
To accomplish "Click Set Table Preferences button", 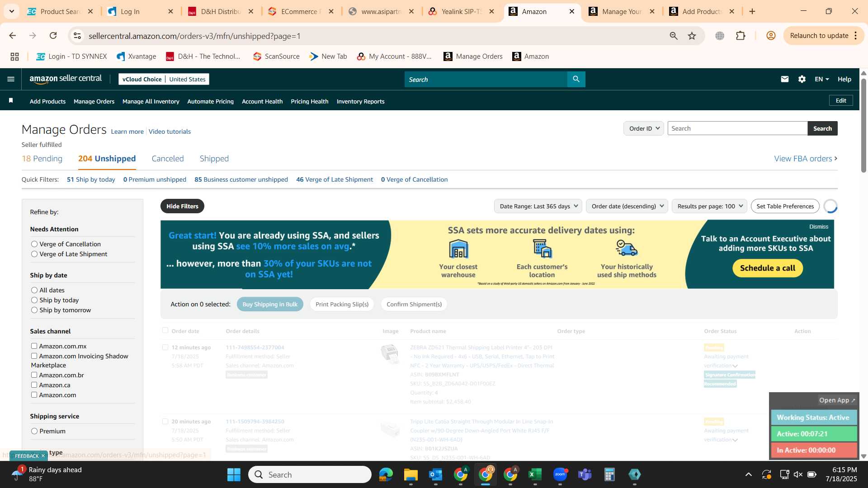I will [x=785, y=206].
